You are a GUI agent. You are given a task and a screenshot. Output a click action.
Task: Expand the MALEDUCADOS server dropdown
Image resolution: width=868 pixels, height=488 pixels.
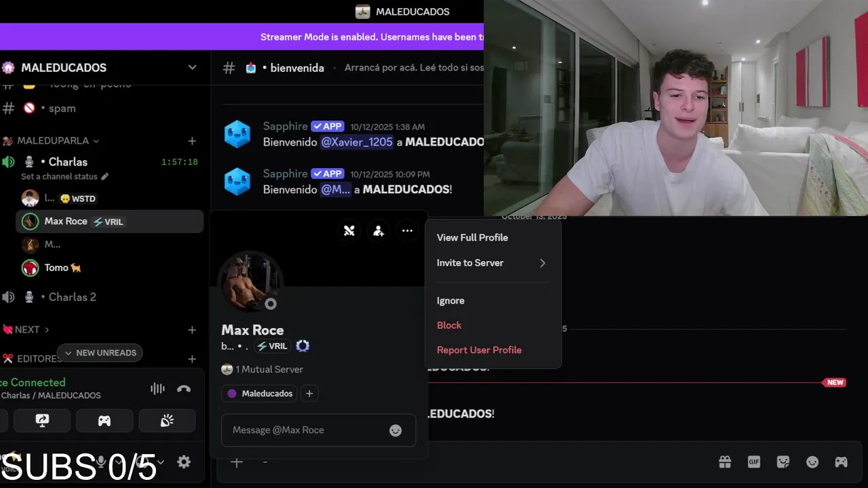click(192, 68)
